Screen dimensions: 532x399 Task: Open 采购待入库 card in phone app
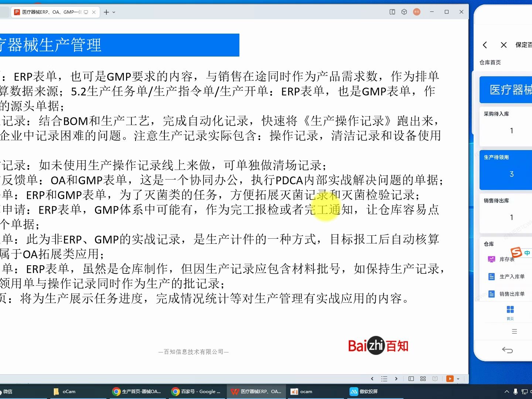[506, 126]
